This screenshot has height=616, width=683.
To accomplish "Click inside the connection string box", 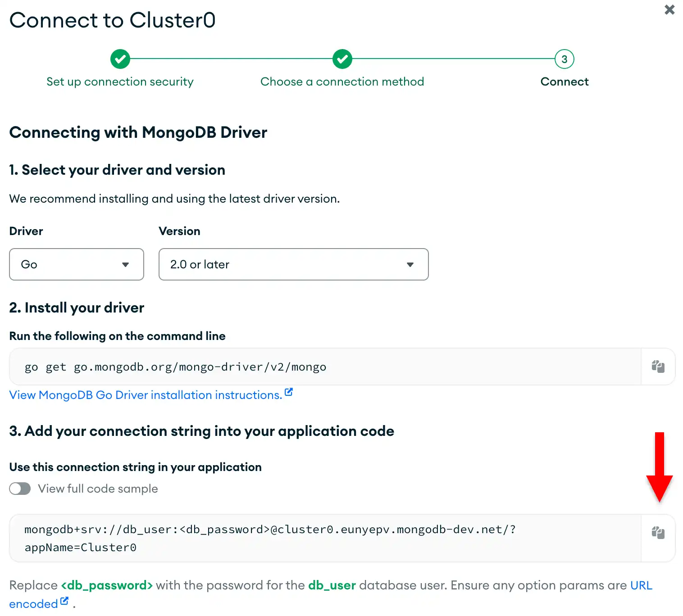I will [270, 538].
